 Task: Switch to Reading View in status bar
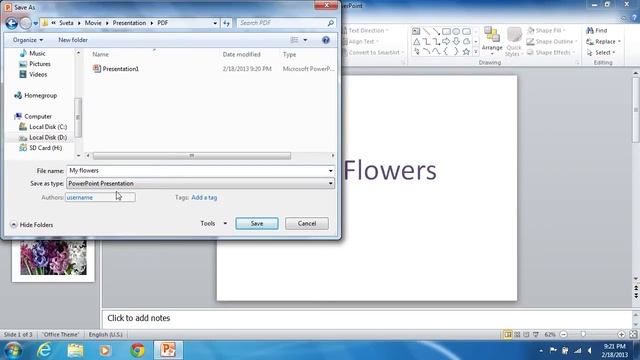526,335
